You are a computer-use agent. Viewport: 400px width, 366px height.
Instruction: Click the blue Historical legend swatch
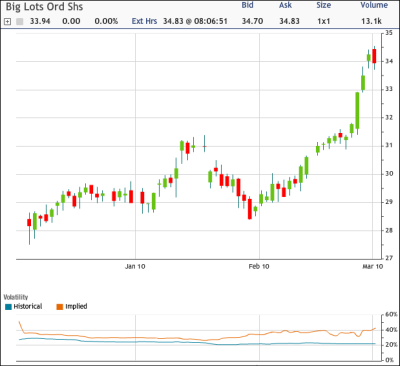point(8,307)
